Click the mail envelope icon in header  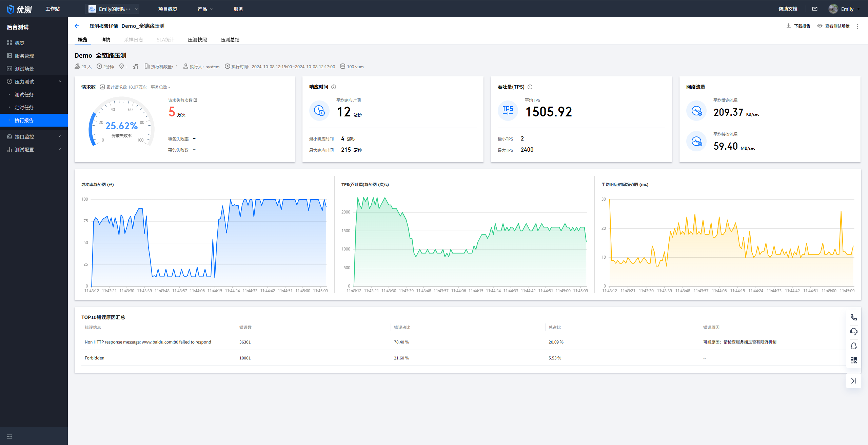point(815,9)
